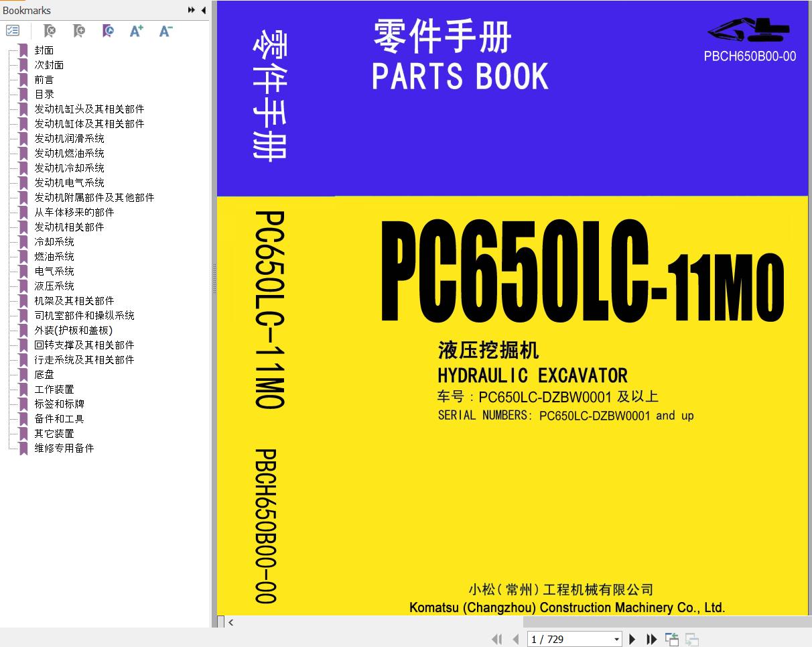The image size is (812, 647).
Task: Go to the previous page
Action: coord(515,639)
